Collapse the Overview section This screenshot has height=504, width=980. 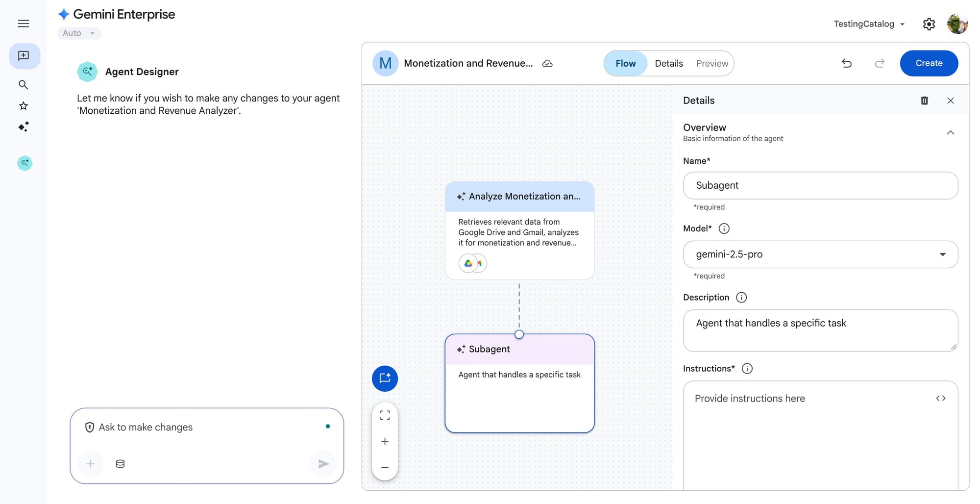tap(950, 132)
